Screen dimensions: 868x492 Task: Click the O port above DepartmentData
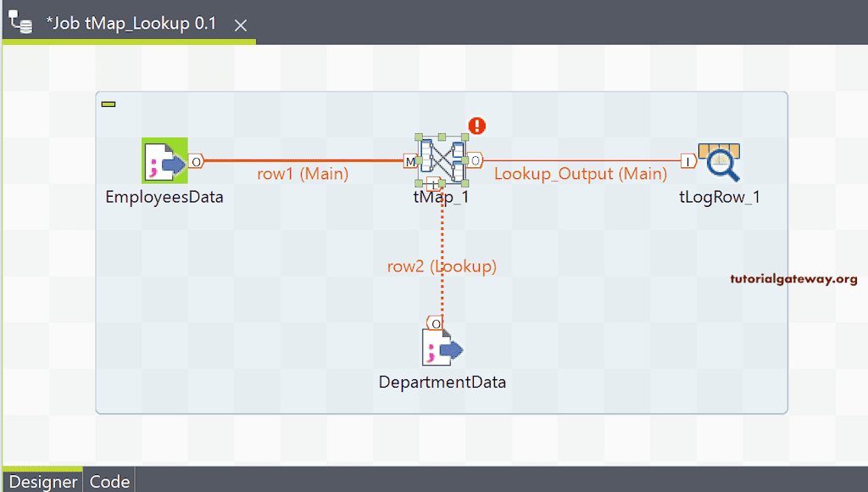436,323
